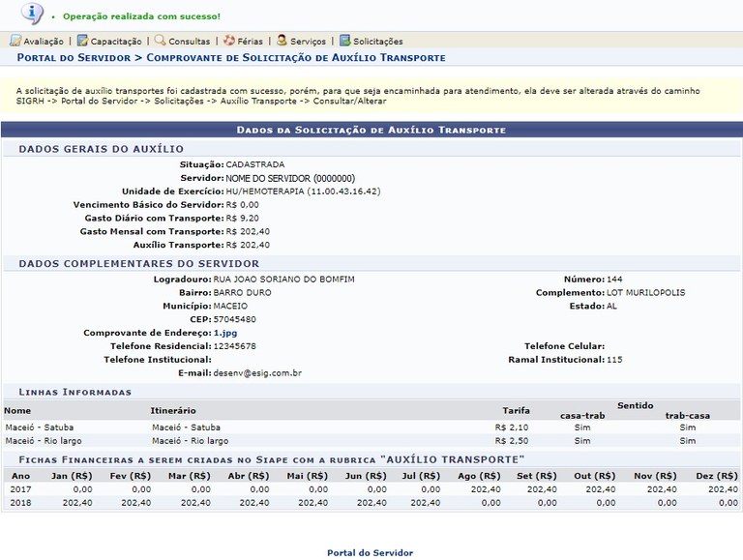The width and height of the screenshot is (743, 560).
Task: Click the Capacitação notepad icon
Action: 82,41
